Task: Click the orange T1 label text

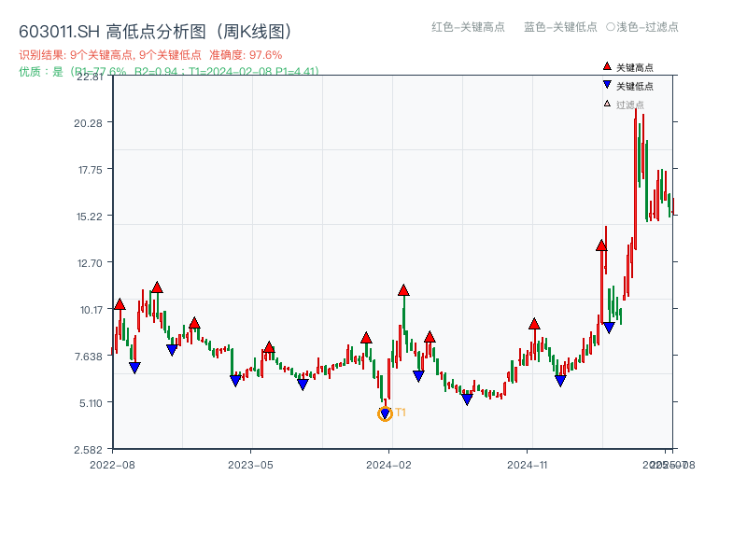Action: (x=401, y=413)
